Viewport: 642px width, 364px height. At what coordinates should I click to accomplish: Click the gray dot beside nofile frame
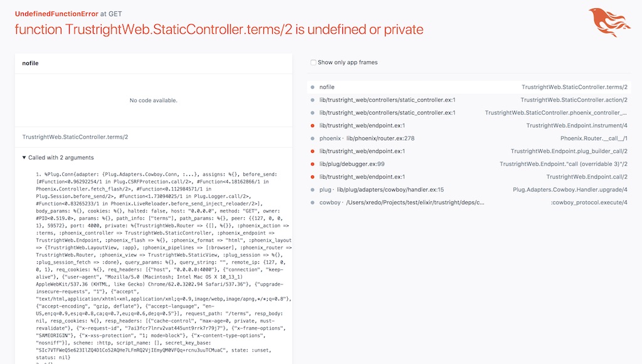click(x=312, y=87)
